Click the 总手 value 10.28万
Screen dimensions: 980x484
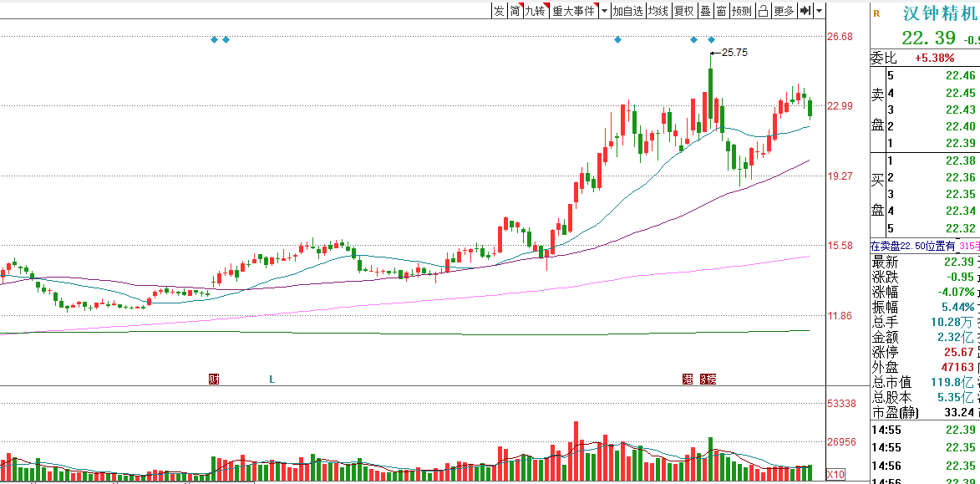[x=952, y=323]
